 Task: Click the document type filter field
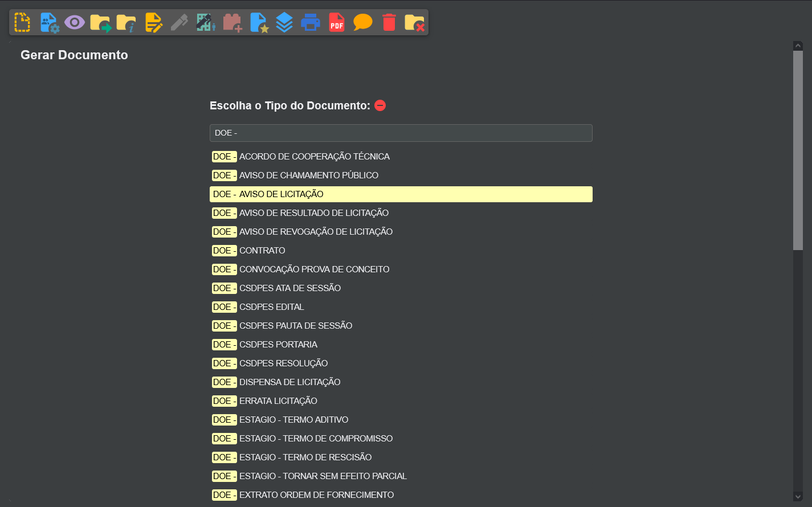coord(401,133)
